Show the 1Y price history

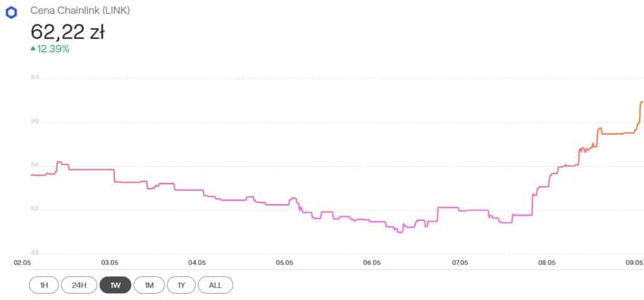click(181, 285)
